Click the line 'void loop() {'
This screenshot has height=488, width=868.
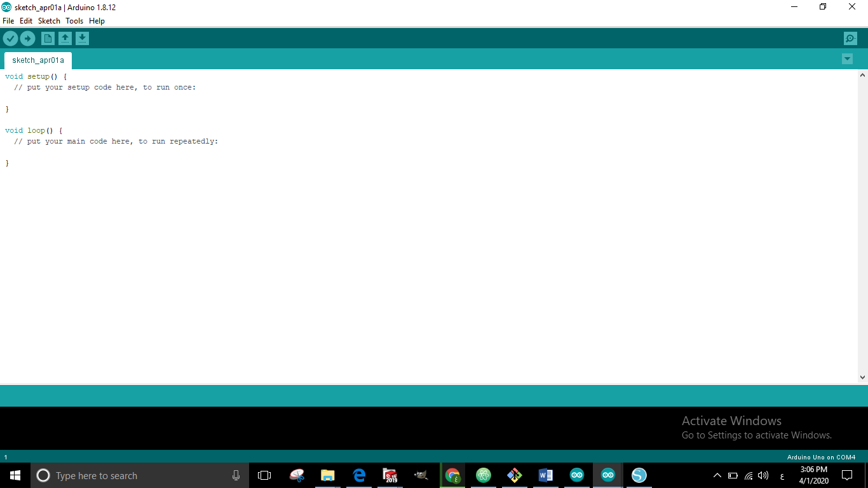(x=34, y=131)
